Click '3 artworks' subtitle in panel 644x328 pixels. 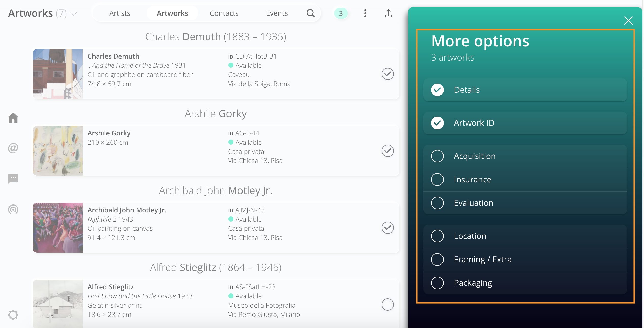point(452,58)
